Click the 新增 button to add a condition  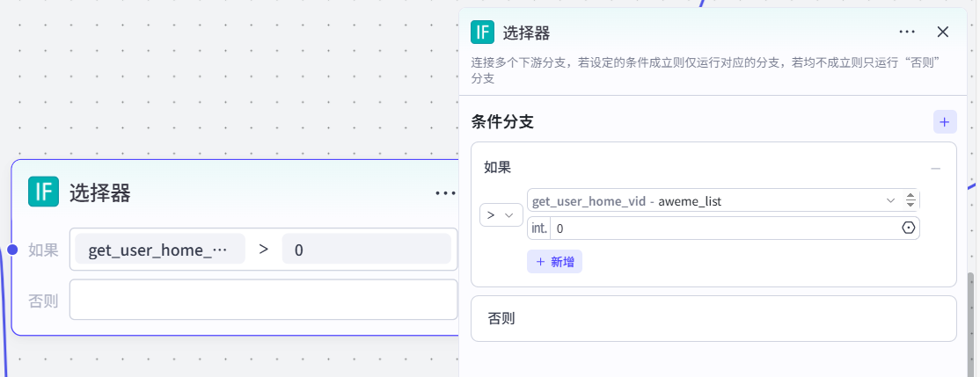(554, 261)
